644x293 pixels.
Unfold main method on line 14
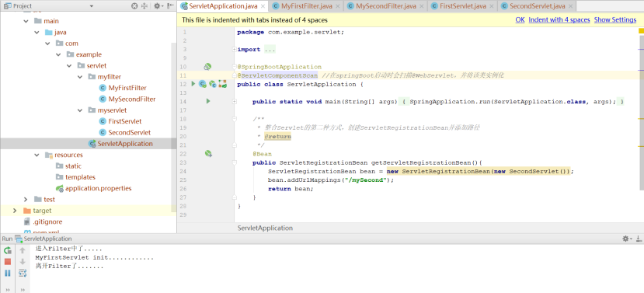coord(234,101)
